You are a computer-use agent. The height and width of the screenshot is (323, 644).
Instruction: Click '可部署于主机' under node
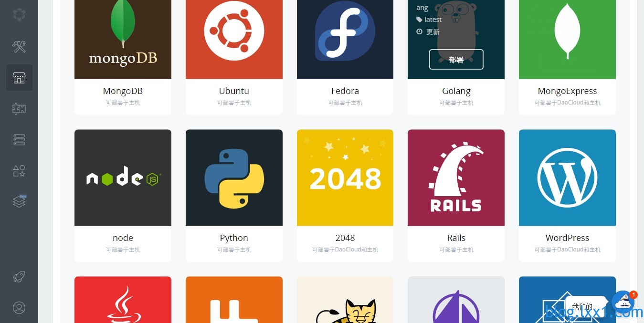[123, 250]
